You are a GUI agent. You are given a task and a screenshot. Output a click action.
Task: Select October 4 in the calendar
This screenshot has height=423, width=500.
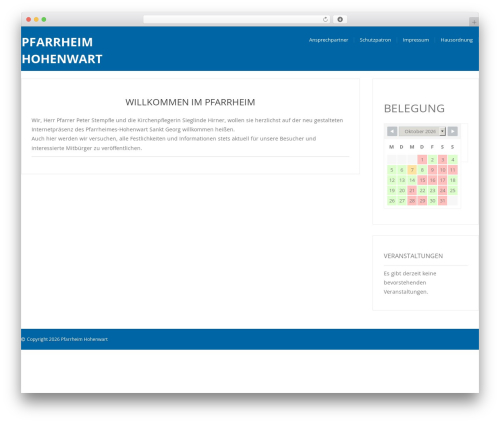(453, 160)
